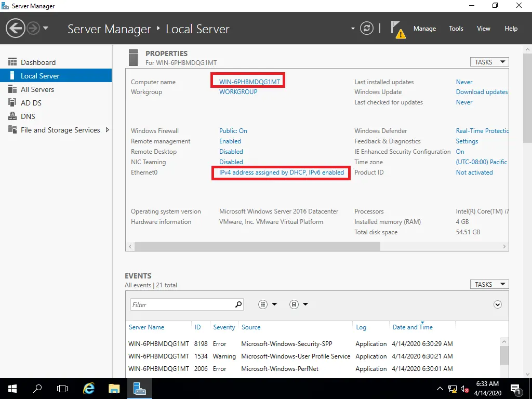Click the Properties scroll left arrow

(130, 247)
